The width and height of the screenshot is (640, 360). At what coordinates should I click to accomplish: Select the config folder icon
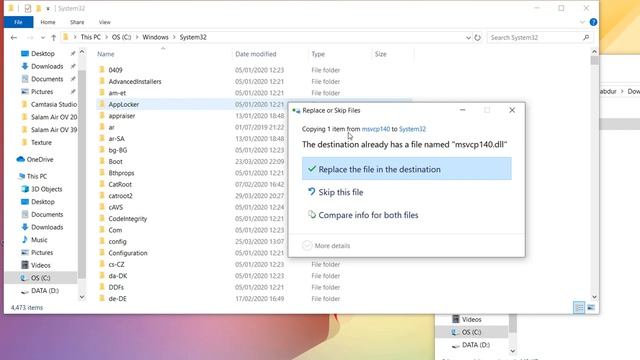tap(102, 241)
